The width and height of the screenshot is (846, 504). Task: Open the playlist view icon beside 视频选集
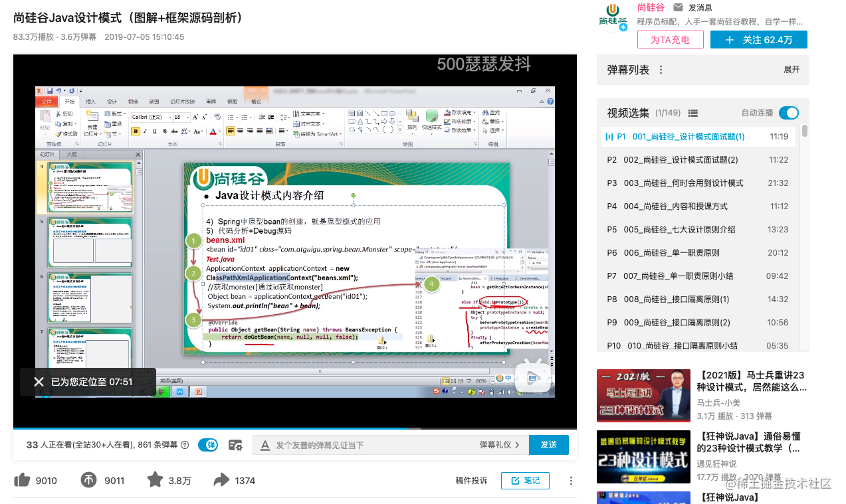click(x=693, y=113)
